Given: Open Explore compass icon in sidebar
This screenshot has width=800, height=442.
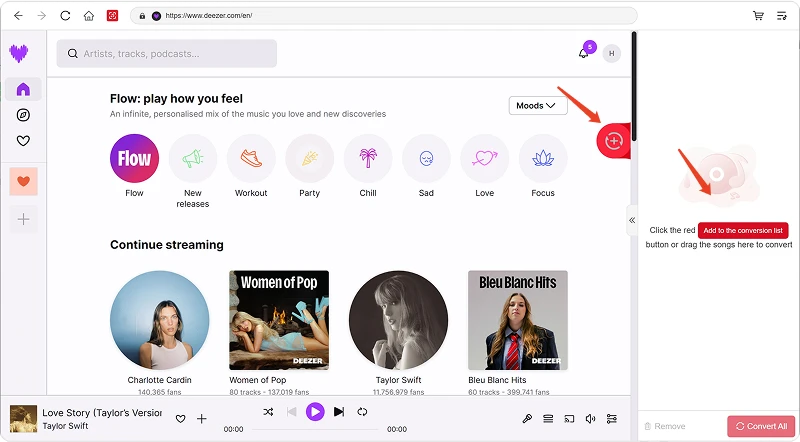Looking at the screenshot, I should [x=23, y=115].
